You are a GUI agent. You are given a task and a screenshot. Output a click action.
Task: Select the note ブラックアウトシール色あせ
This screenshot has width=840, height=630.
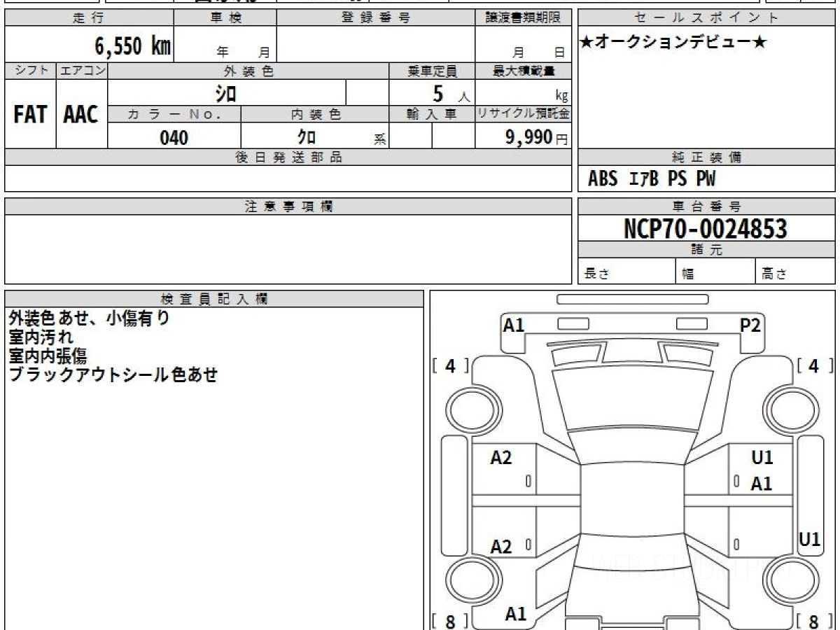[x=113, y=375]
